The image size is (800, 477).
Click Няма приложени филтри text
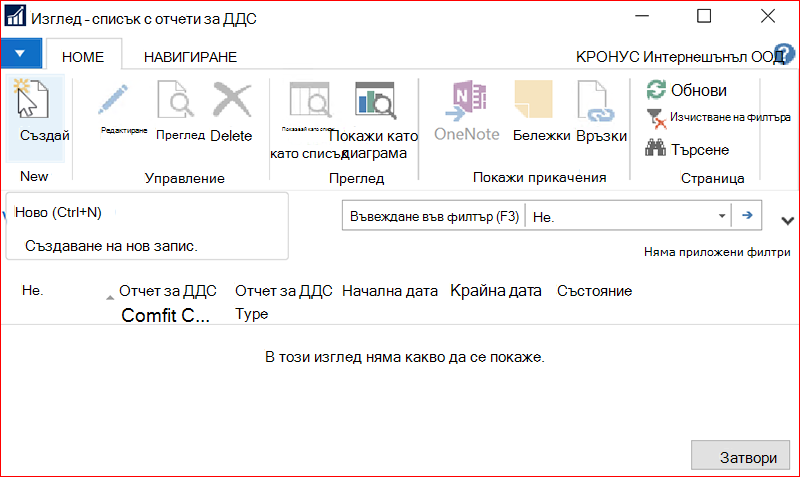(717, 252)
